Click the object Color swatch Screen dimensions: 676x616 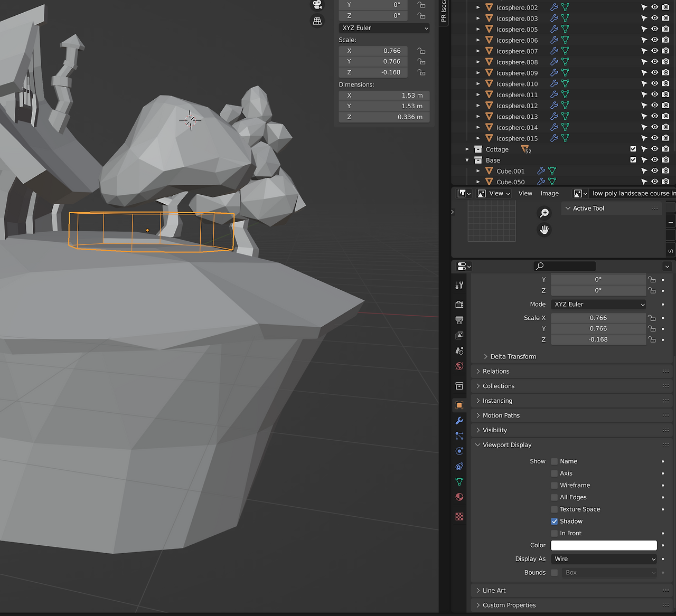[x=604, y=545]
